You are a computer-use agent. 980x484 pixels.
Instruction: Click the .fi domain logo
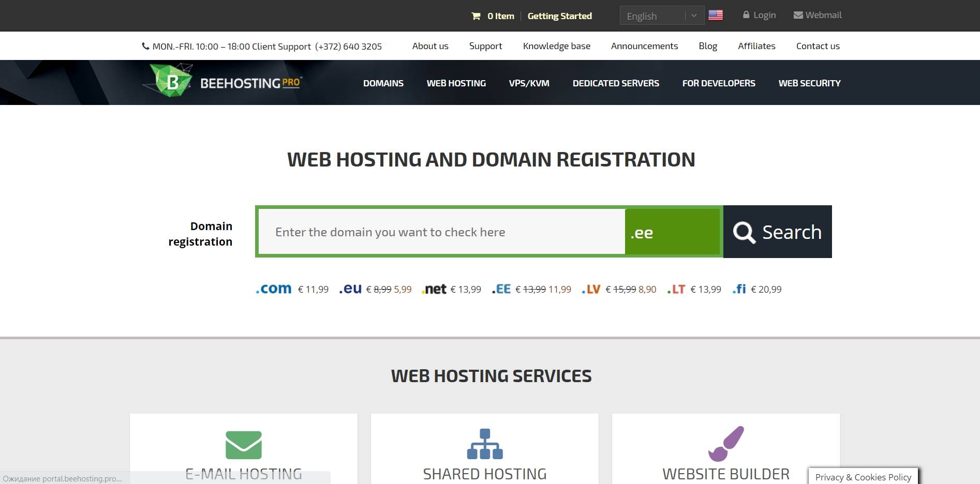pyautogui.click(x=739, y=289)
